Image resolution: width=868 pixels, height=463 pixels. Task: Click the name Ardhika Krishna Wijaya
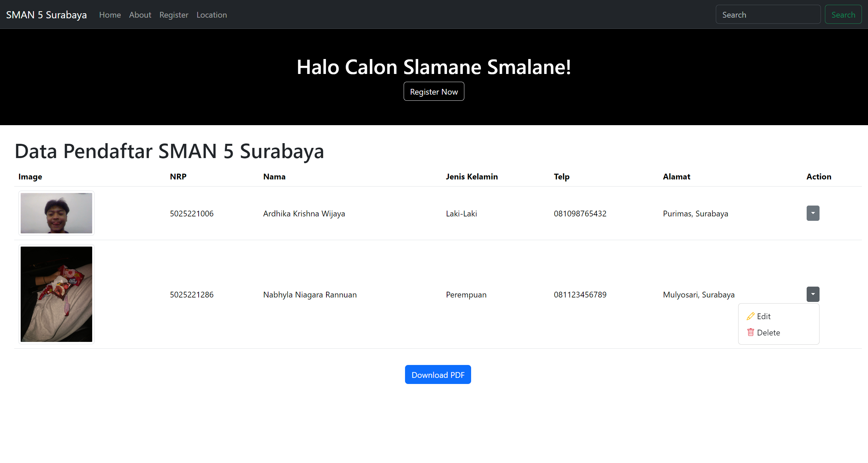(304, 213)
